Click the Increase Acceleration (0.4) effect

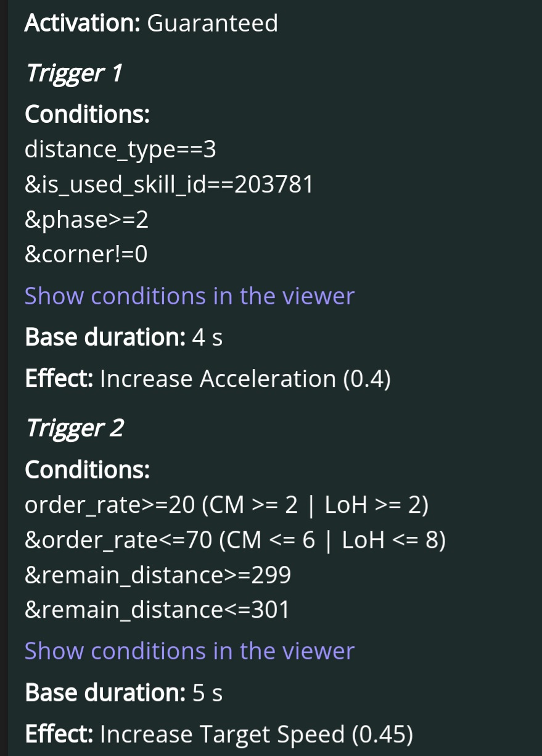[x=245, y=379]
